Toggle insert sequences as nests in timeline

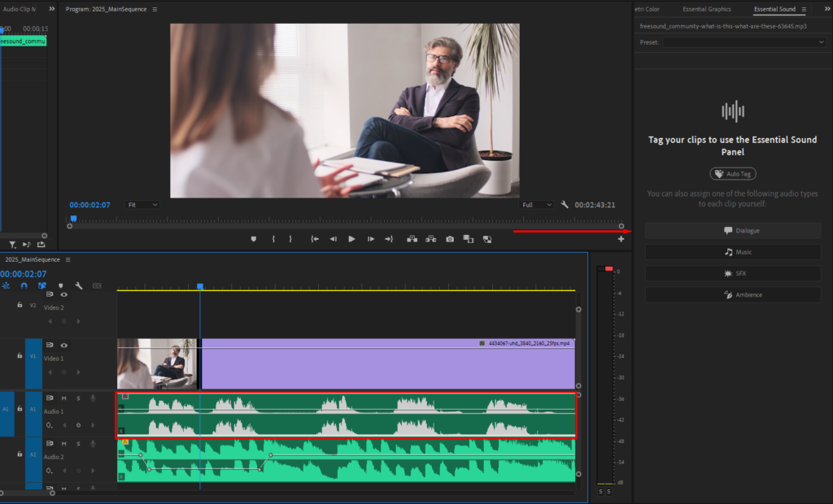point(6,285)
